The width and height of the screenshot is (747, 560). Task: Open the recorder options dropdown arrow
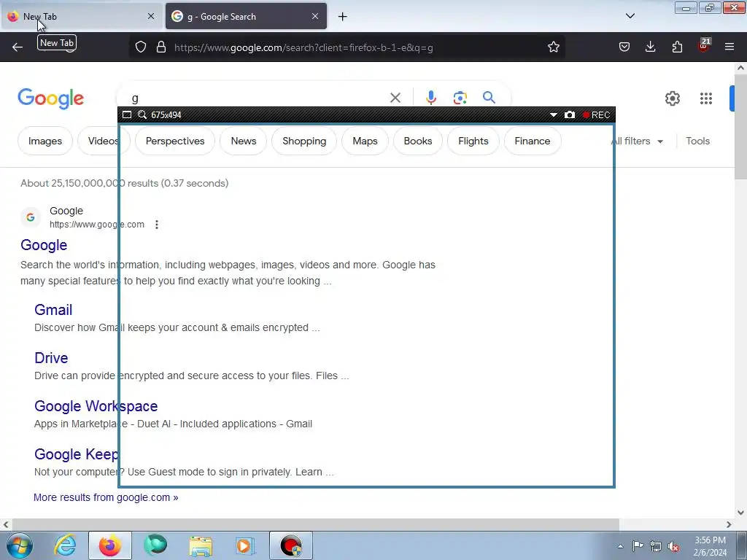(553, 114)
